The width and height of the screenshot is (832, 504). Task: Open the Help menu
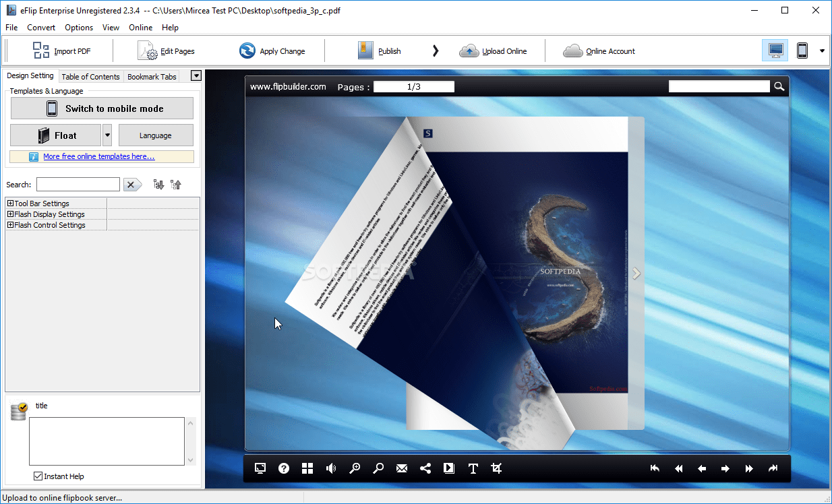point(171,28)
